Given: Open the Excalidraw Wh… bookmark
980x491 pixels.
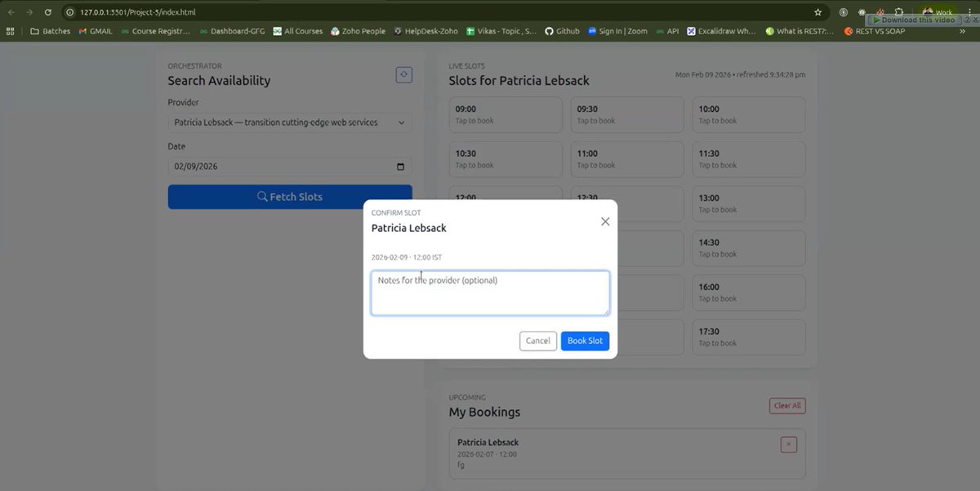Looking at the screenshot, I should [x=722, y=31].
